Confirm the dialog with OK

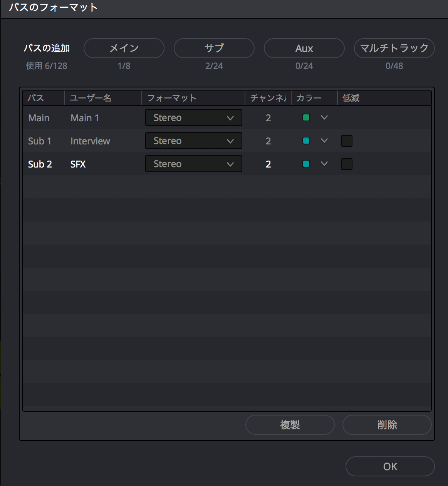pos(390,467)
